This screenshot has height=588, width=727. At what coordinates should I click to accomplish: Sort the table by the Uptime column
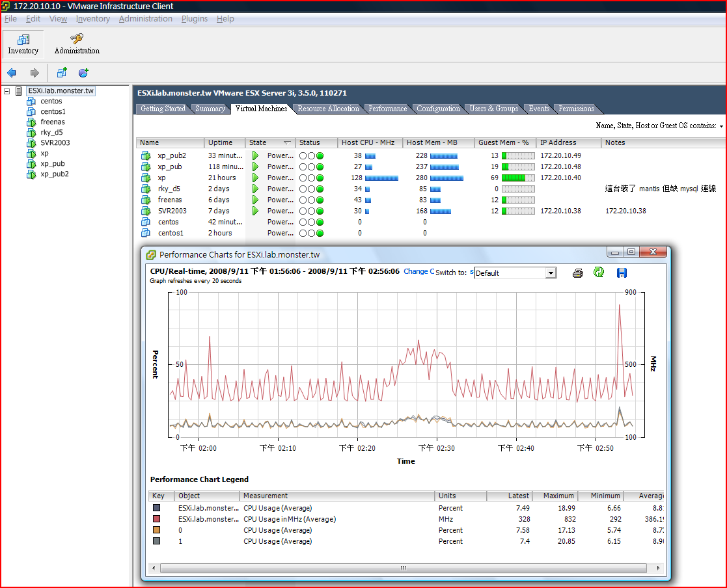pos(225,142)
